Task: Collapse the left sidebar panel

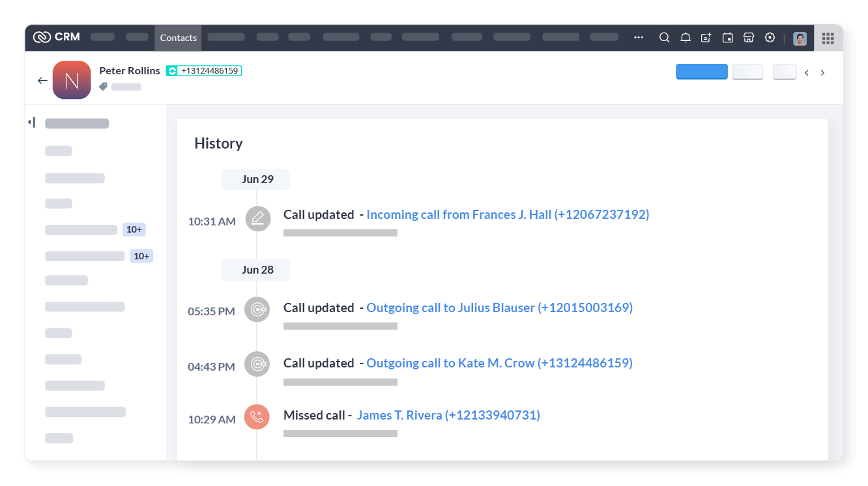Action: pos(31,122)
